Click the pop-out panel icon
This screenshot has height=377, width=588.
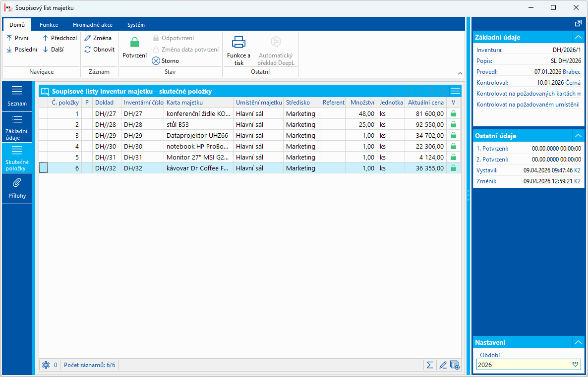pyautogui.click(x=578, y=23)
